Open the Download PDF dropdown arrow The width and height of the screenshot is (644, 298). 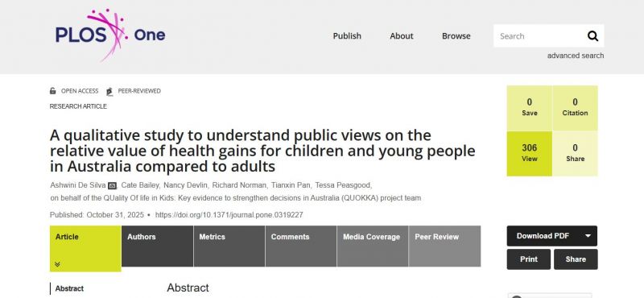(588, 236)
